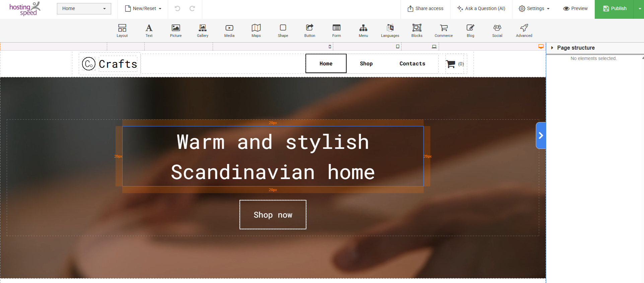Open the Settings menu

point(534,8)
